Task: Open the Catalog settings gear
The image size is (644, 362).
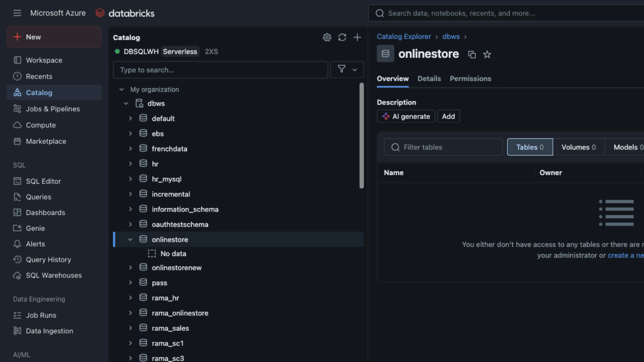Action: 327,37
